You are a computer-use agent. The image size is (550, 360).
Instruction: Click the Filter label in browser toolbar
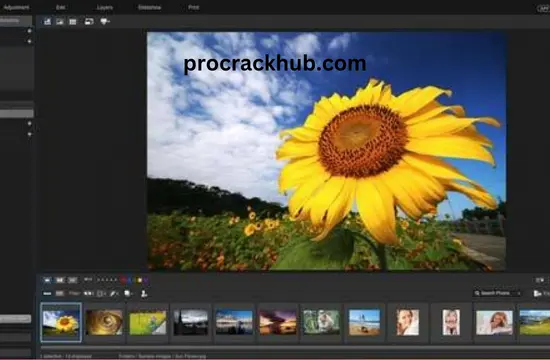point(74,293)
